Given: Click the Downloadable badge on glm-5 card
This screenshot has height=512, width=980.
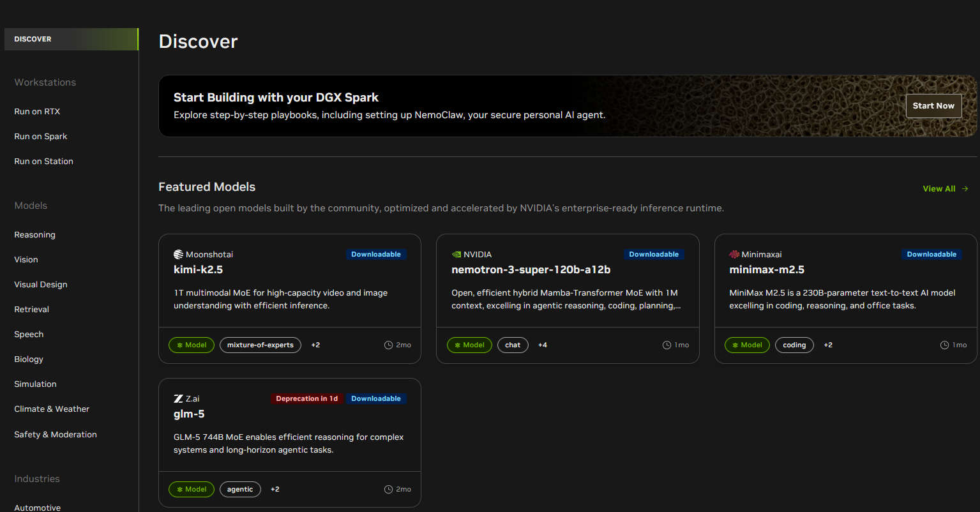Looking at the screenshot, I should coord(376,399).
